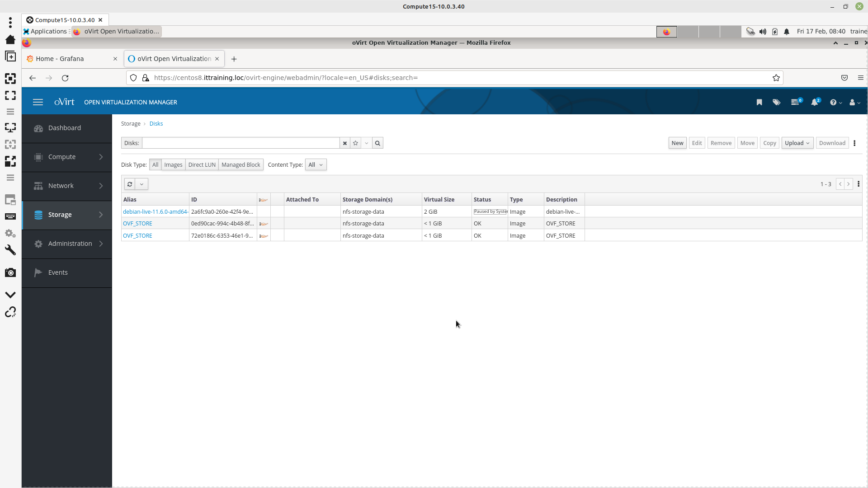Show notifications bell in oVirt header
The image size is (868, 488).
click(815, 103)
